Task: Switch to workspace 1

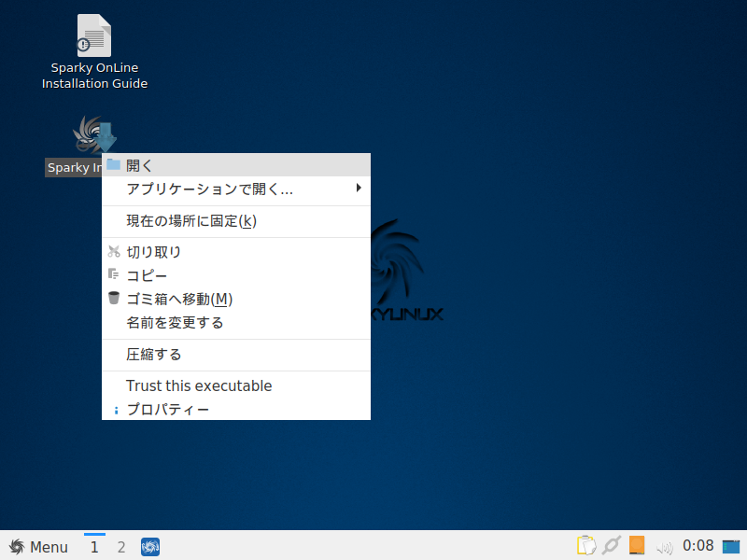Action: (94, 547)
